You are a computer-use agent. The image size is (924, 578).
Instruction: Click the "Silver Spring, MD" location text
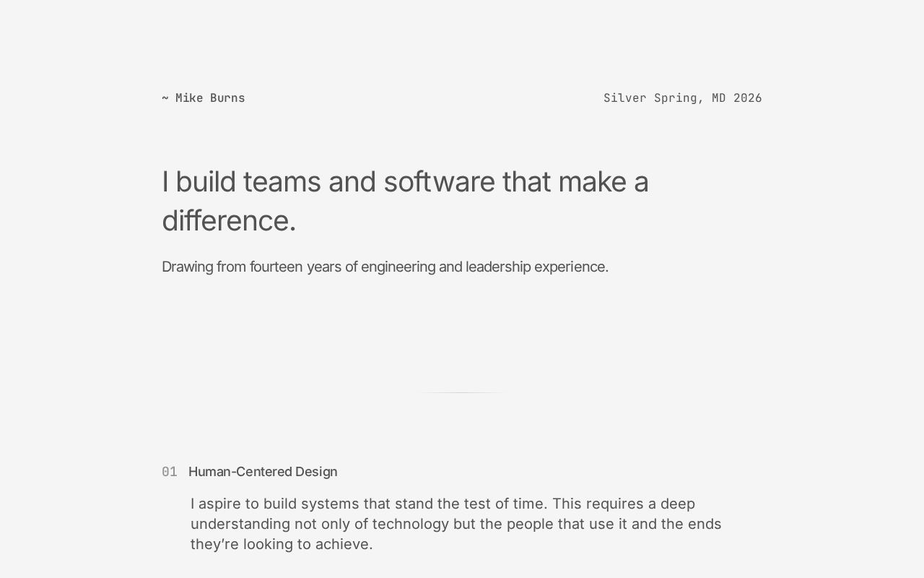[665, 98]
